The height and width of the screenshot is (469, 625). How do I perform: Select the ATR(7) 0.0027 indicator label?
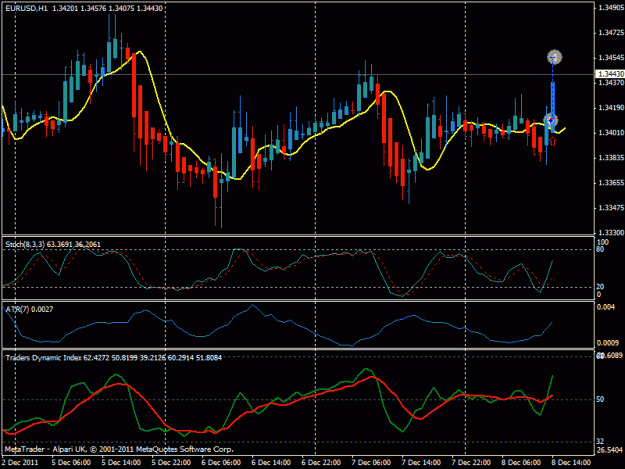[29, 309]
